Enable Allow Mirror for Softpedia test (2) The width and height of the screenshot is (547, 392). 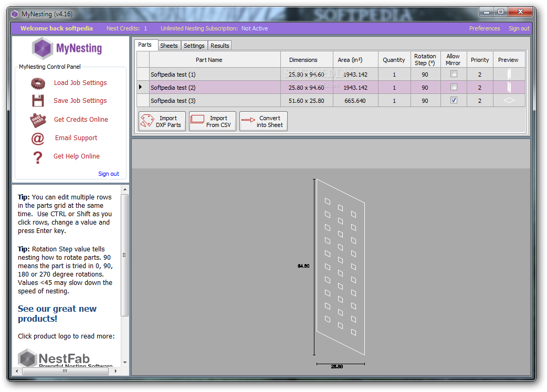click(x=454, y=87)
